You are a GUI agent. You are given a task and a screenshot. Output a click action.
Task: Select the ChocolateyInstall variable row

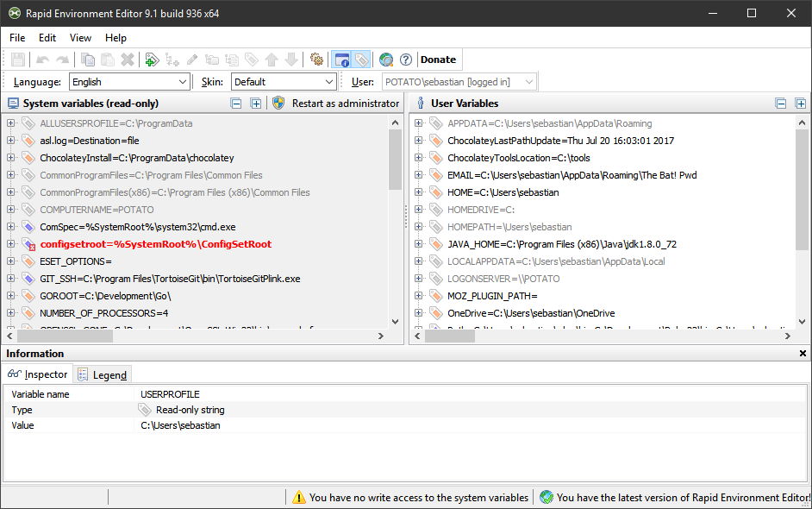[x=137, y=158]
